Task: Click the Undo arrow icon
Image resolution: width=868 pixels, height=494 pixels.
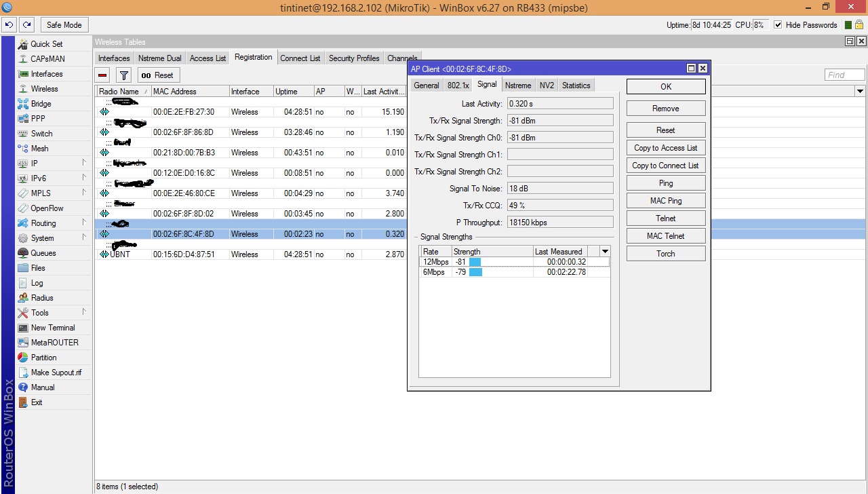Action: [9, 25]
